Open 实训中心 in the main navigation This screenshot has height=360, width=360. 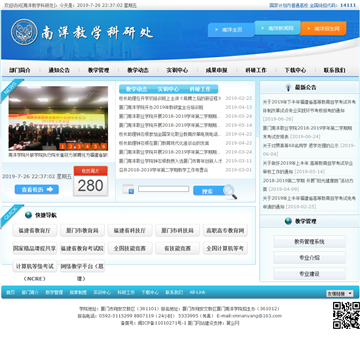177,70
